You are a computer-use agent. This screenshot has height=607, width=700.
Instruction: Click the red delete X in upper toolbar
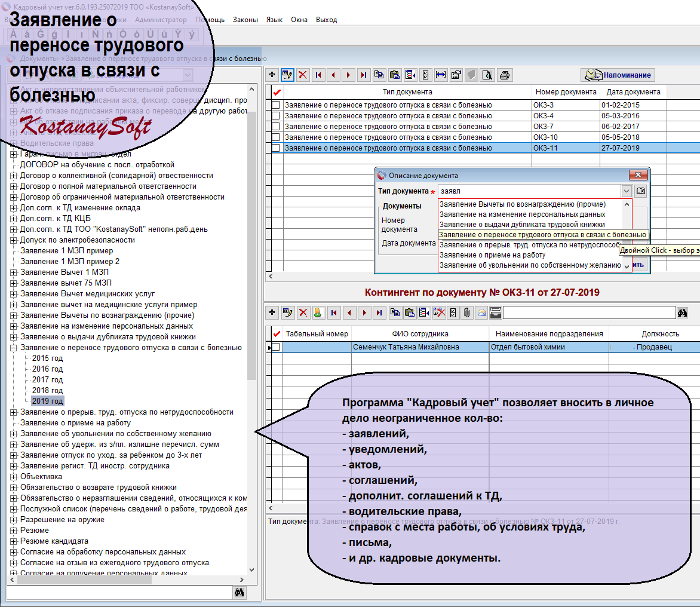[x=303, y=75]
